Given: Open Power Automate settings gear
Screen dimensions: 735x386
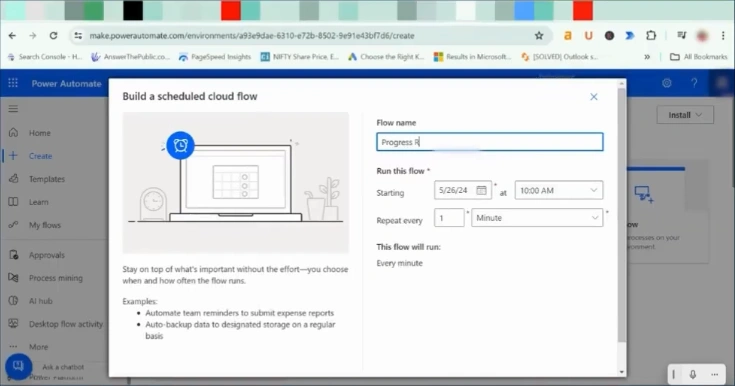Looking at the screenshot, I should click(x=667, y=83).
